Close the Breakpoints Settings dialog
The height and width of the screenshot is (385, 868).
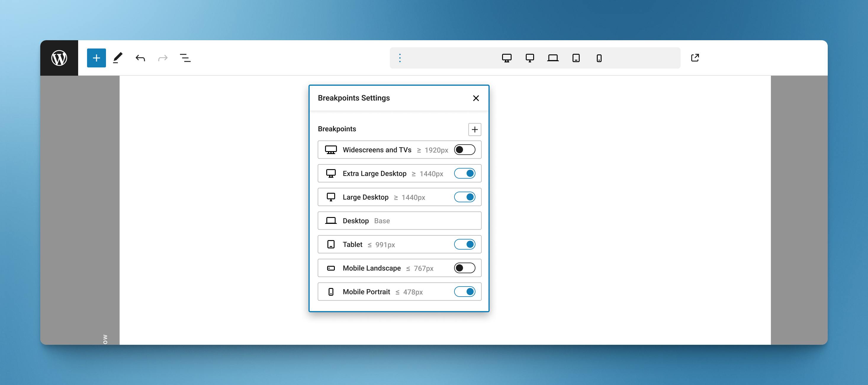(476, 98)
